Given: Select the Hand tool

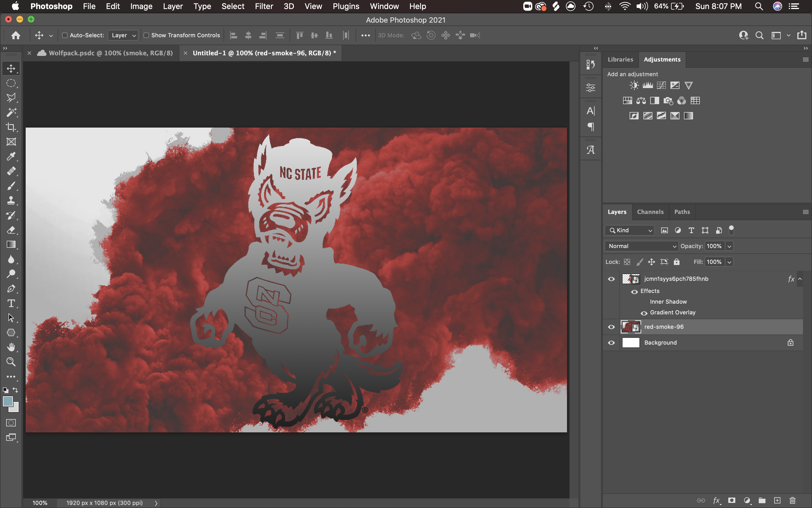Looking at the screenshot, I should pos(11,347).
